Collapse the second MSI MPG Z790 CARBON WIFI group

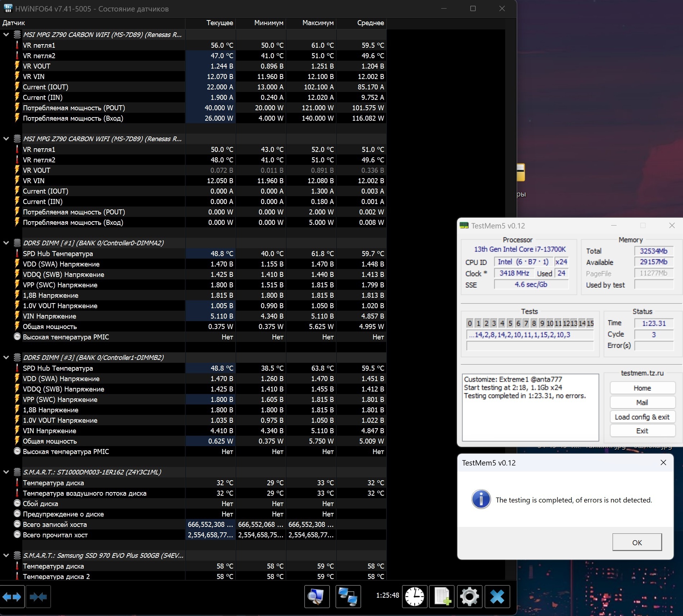(6, 139)
